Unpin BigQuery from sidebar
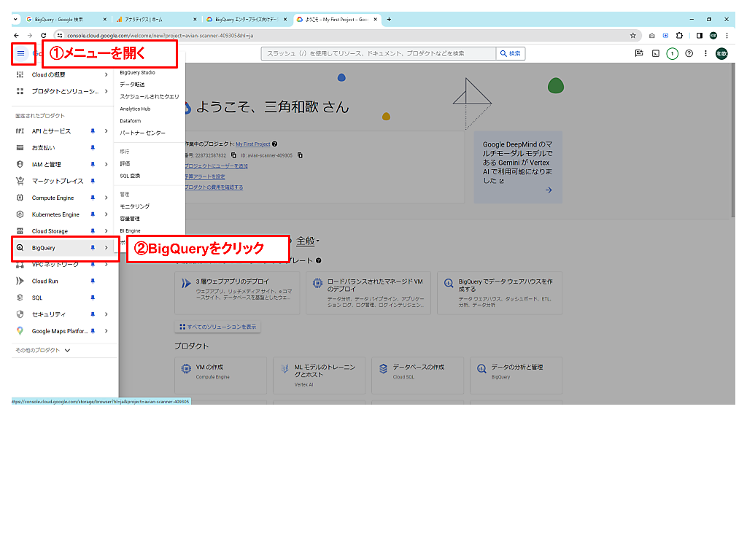This screenshot has width=747, height=560. (x=93, y=248)
